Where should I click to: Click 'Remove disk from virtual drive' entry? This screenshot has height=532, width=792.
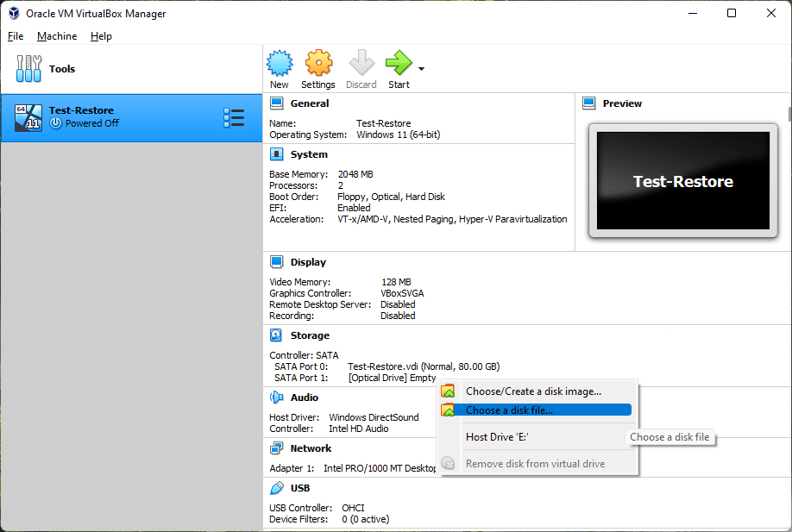coord(537,463)
